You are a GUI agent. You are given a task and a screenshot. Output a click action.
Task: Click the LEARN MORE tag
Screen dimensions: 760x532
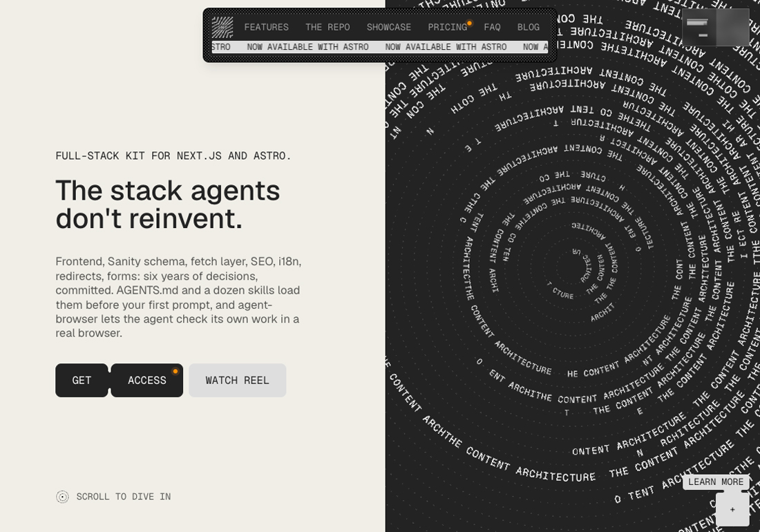tap(716, 482)
